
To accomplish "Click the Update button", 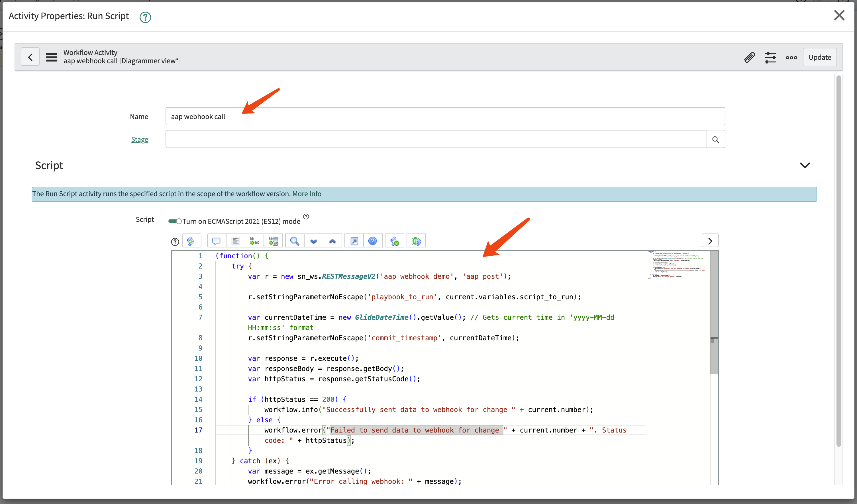I will click(x=819, y=58).
